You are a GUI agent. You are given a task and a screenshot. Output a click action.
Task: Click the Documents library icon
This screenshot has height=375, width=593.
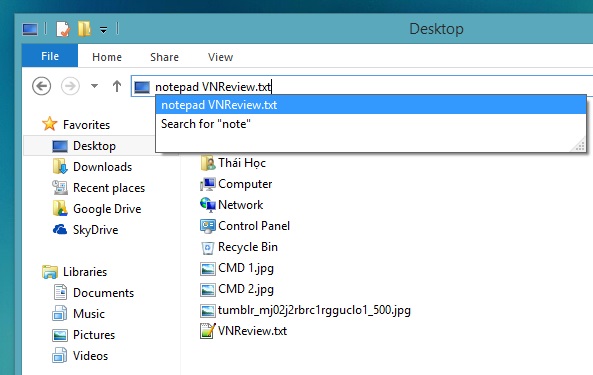click(x=60, y=292)
